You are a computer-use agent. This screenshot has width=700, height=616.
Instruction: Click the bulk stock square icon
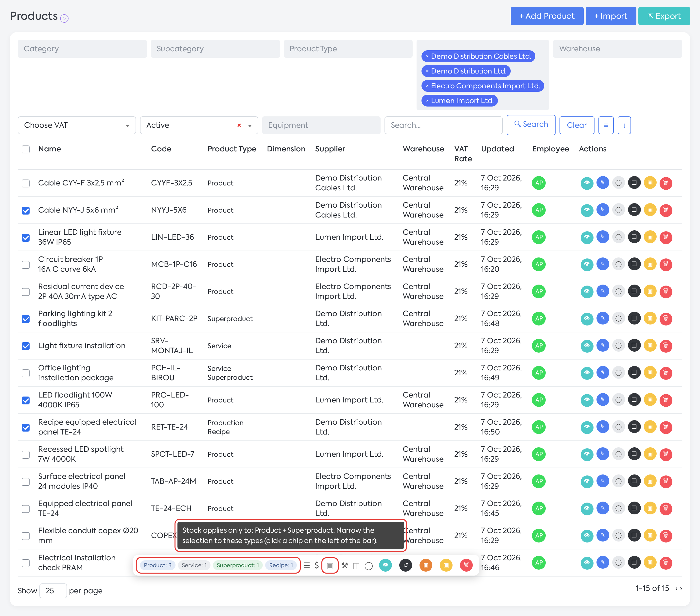(330, 565)
